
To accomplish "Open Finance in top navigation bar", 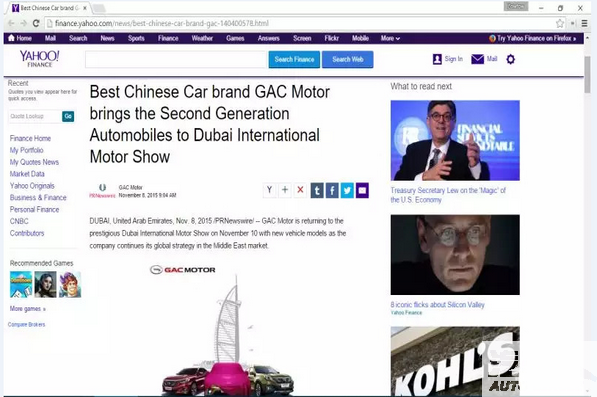I will click(168, 38).
